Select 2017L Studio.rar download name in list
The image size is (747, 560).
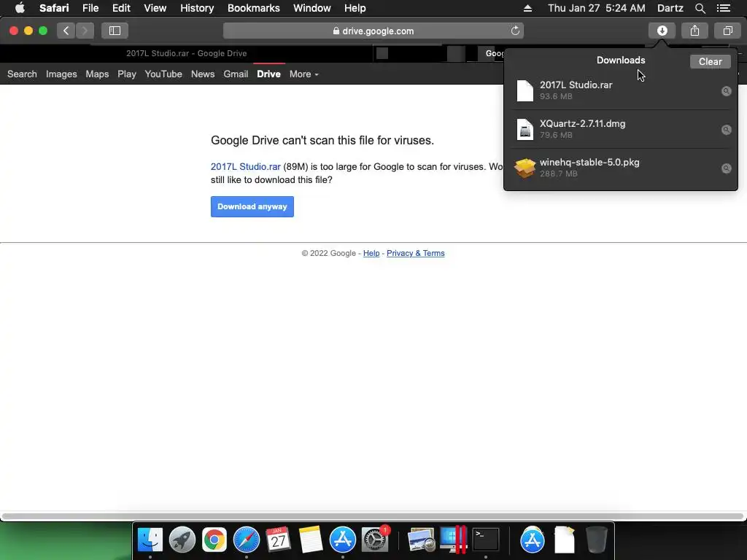coord(576,85)
